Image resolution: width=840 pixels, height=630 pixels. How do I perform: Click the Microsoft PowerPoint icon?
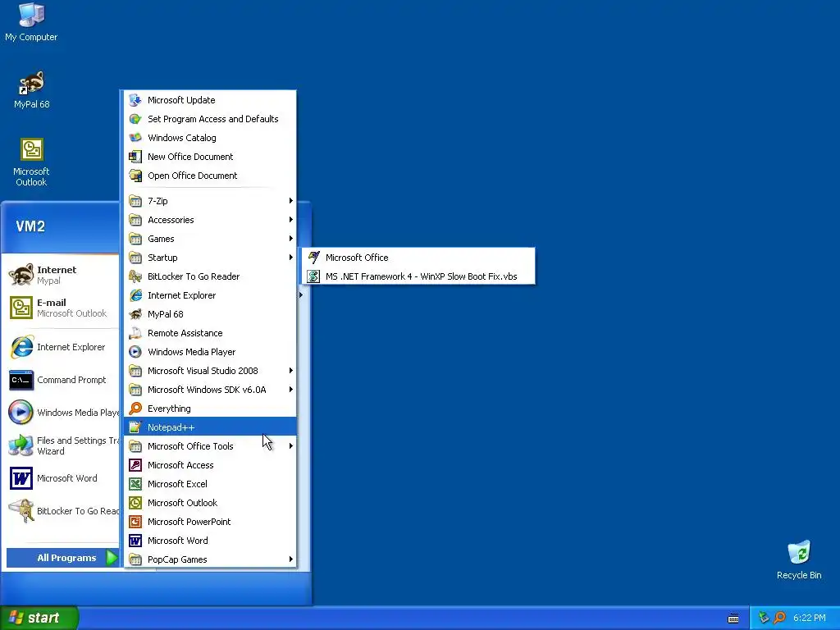[x=135, y=521]
